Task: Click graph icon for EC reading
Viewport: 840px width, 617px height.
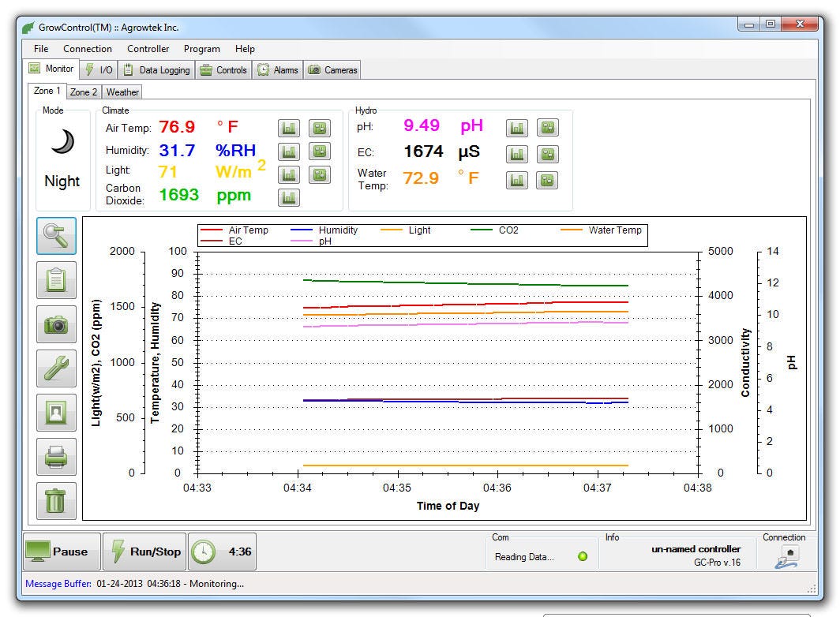Action: (x=517, y=154)
